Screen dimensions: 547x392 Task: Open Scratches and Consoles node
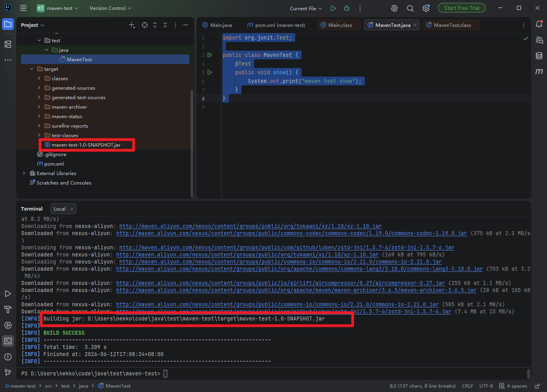[64, 183]
